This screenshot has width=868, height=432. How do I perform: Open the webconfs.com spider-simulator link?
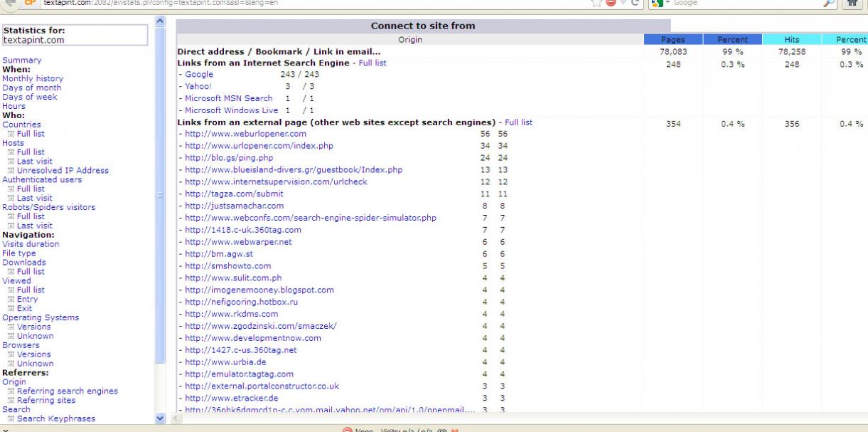click(x=310, y=218)
